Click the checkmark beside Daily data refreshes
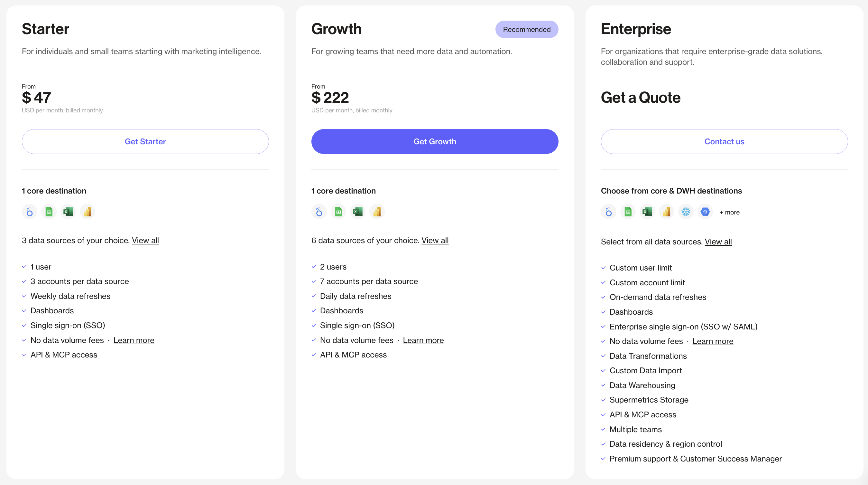The image size is (868, 485). coord(313,296)
